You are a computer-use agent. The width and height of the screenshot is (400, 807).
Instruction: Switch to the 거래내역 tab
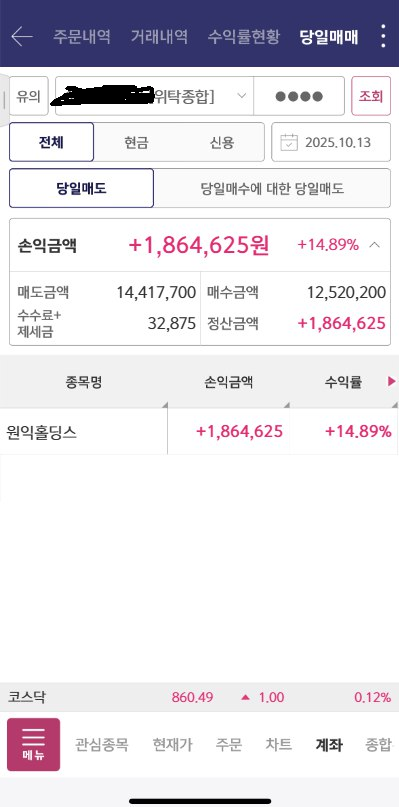159,37
